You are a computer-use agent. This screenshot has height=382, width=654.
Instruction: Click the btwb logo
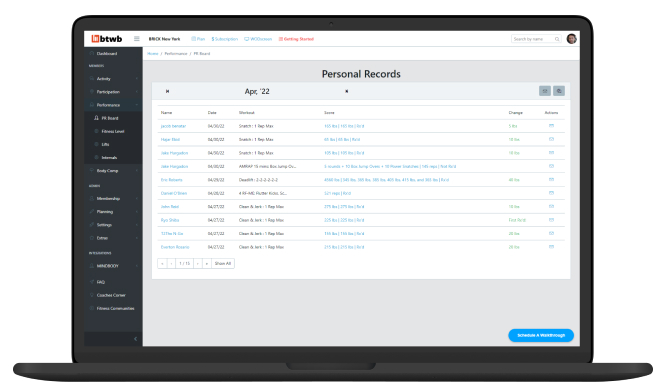point(107,39)
